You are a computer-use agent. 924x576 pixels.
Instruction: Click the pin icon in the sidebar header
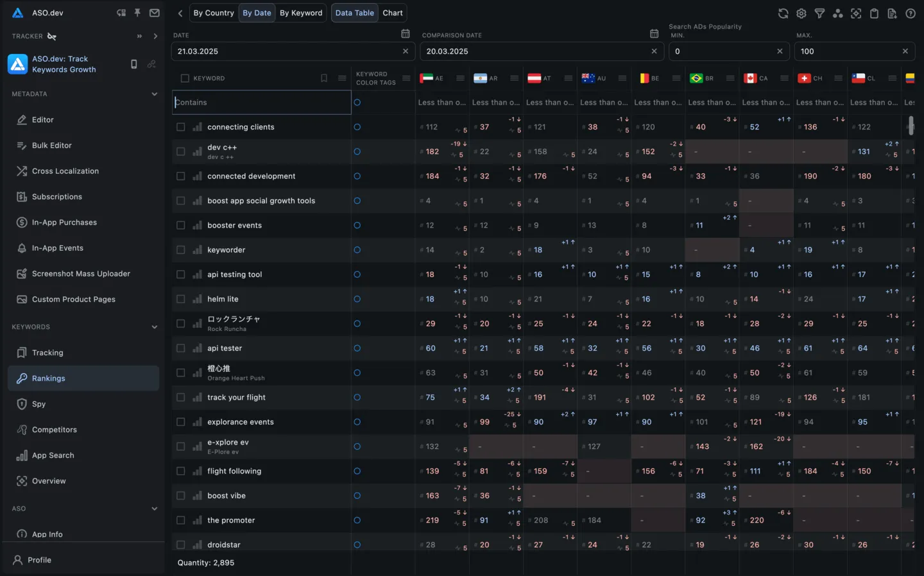pos(137,13)
